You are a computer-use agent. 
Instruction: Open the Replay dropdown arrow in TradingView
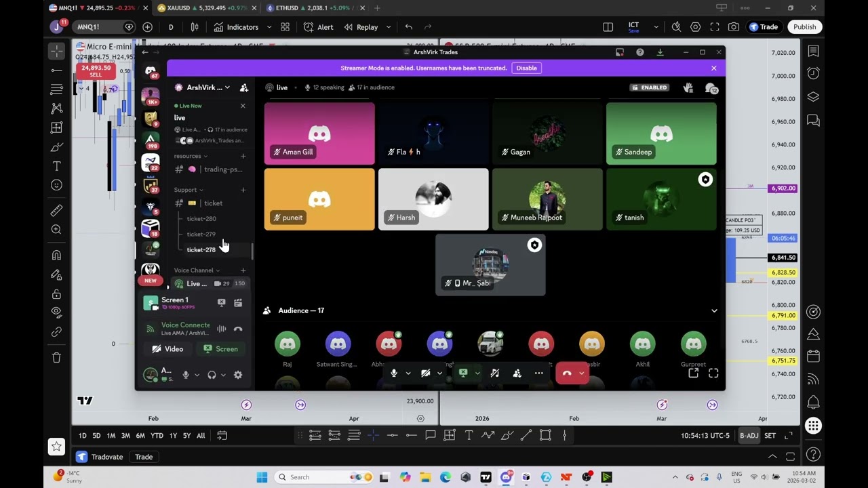click(x=389, y=27)
